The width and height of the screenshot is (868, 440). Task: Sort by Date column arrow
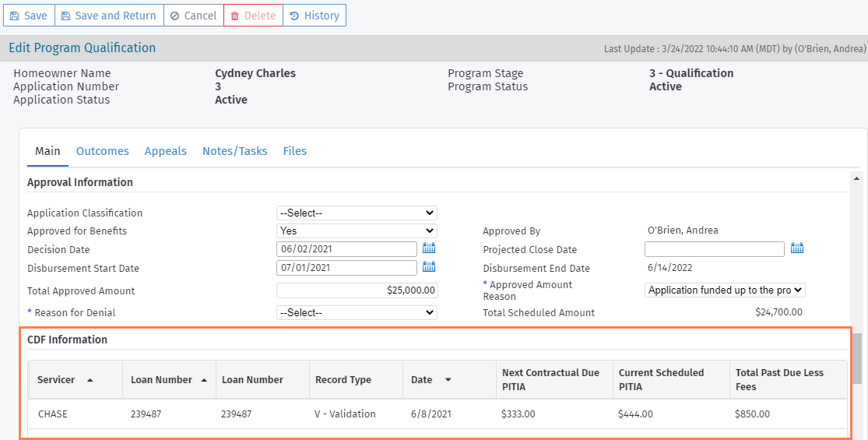(448, 380)
